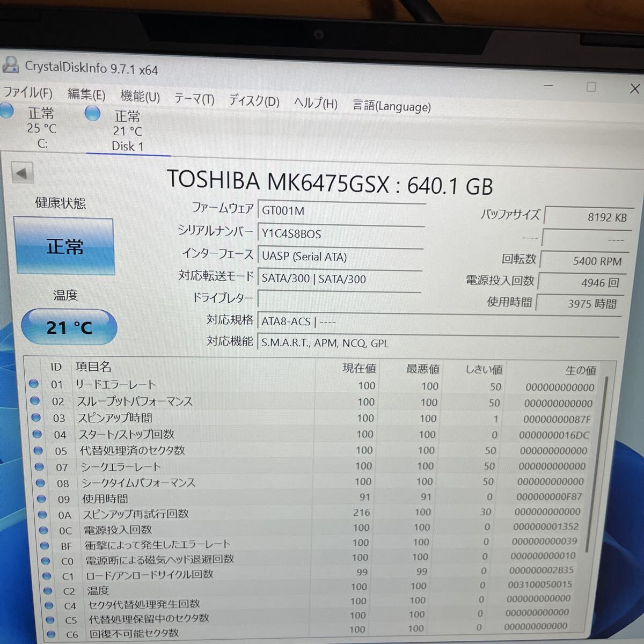The width and height of the screenshot is (644, 644).
Task: Click the status dot for スループットパフォーマンス
Action: (x=35, y=400)
